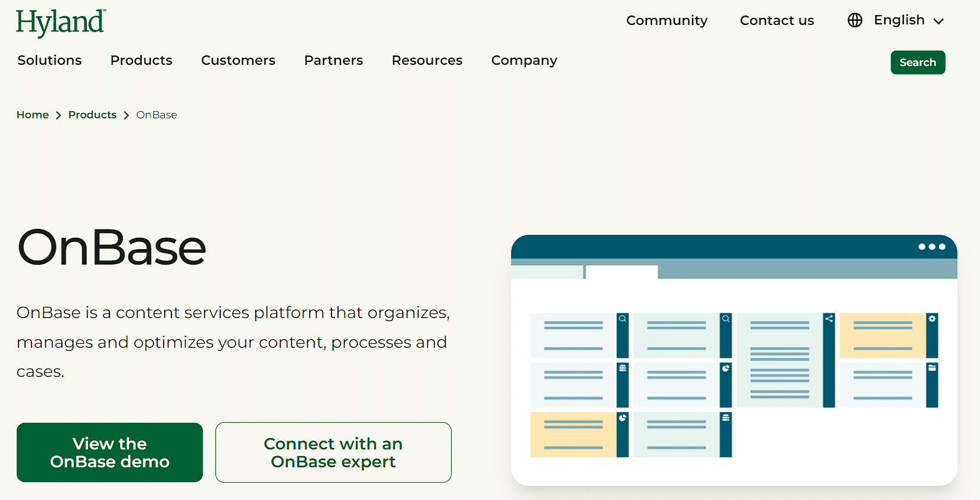Open the Resources menu

coord(427,60)
